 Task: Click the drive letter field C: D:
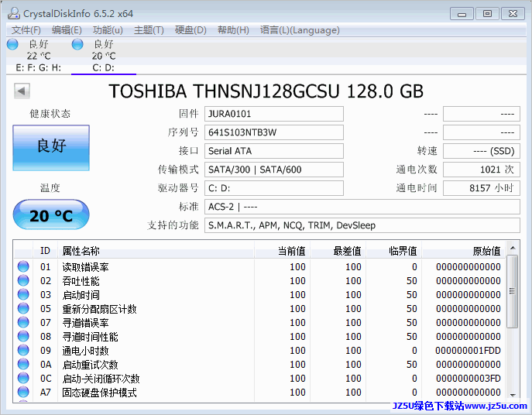(x=274, y=188)
